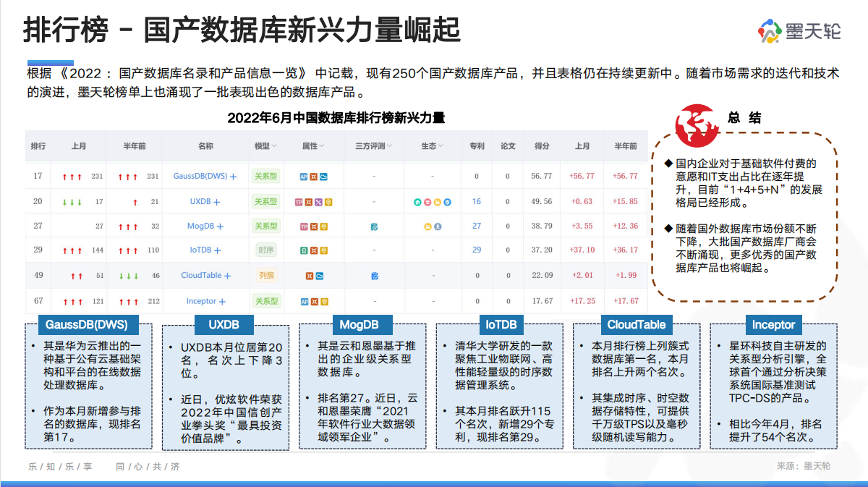Click the CloudTable card title label
This screenshot has width=868, height=487.
click(637, 325)
